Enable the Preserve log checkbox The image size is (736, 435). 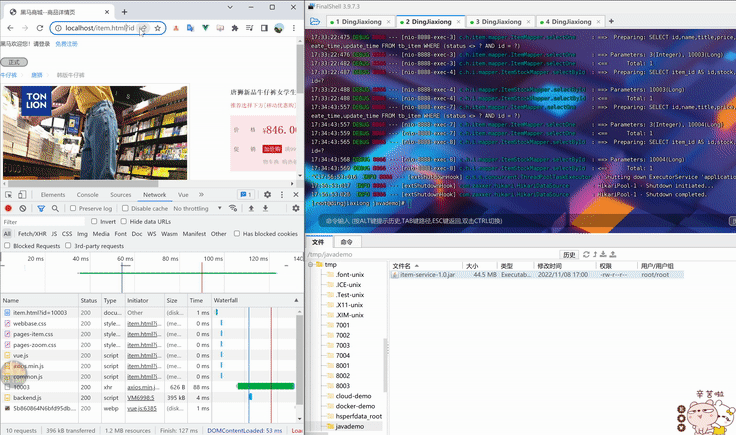pyautogui.click(x=72, y=208)
